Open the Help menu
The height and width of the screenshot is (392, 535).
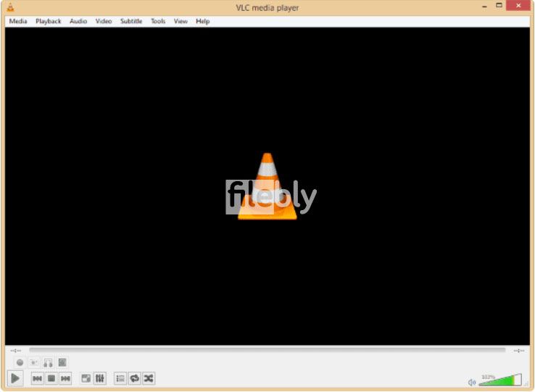click(x=203, y=21)
